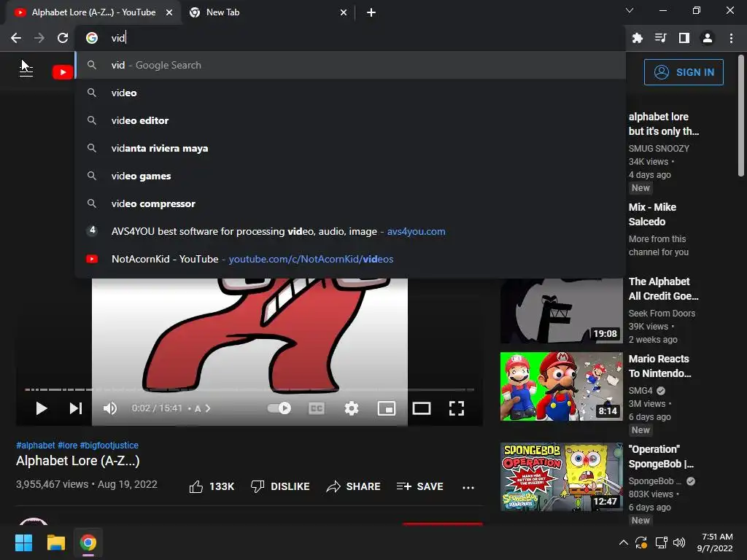Open the Chrome profile avatar icon

tap(708, 38)
